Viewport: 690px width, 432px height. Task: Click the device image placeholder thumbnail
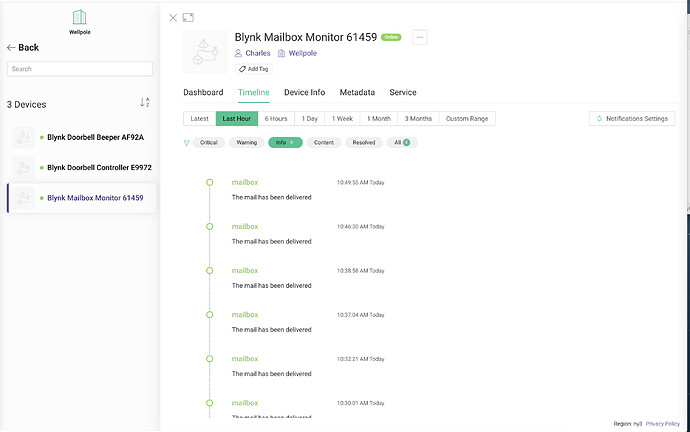pos(205,52)
